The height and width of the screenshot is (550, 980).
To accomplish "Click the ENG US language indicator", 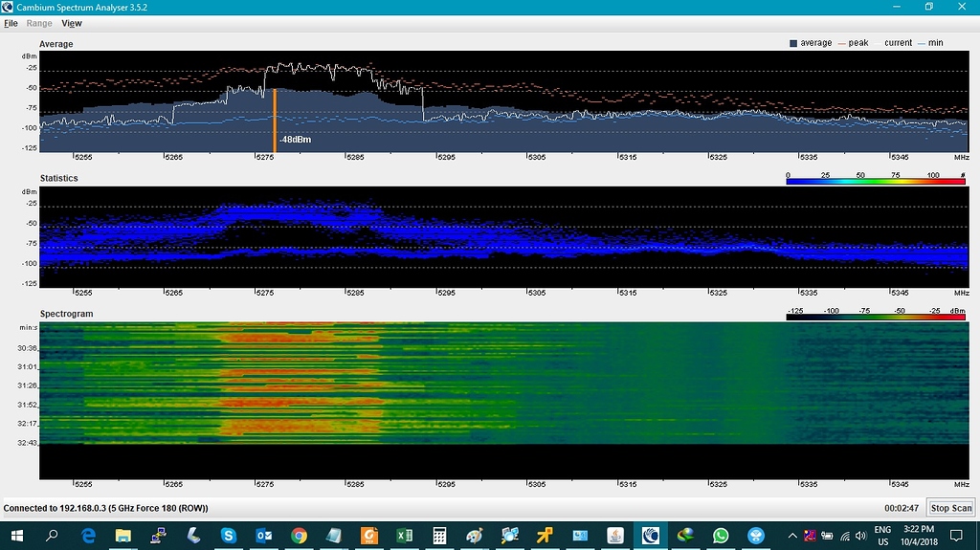I will click(x=882, y=536).
